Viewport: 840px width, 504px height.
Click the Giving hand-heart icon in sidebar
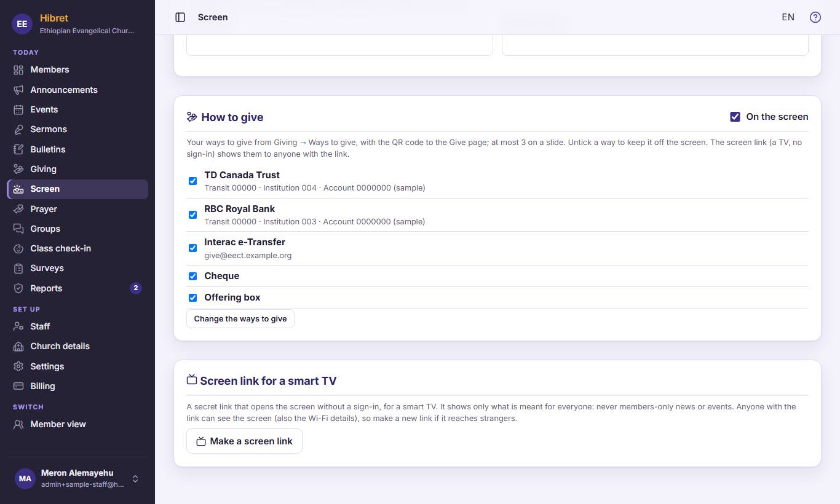(x=18, y=169)
